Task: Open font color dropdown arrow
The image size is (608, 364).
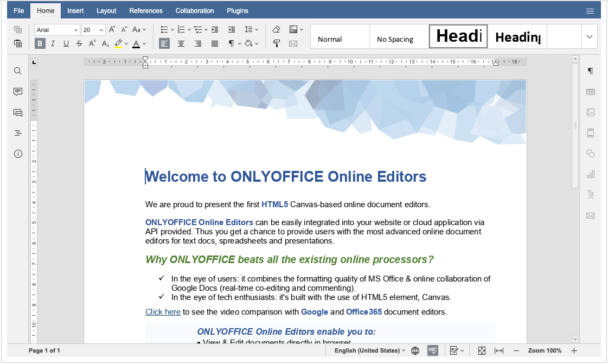Action: pos(144,43)
